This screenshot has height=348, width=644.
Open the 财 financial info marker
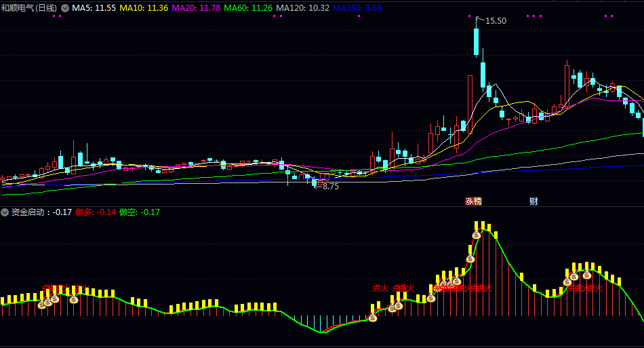pos(534,201)
